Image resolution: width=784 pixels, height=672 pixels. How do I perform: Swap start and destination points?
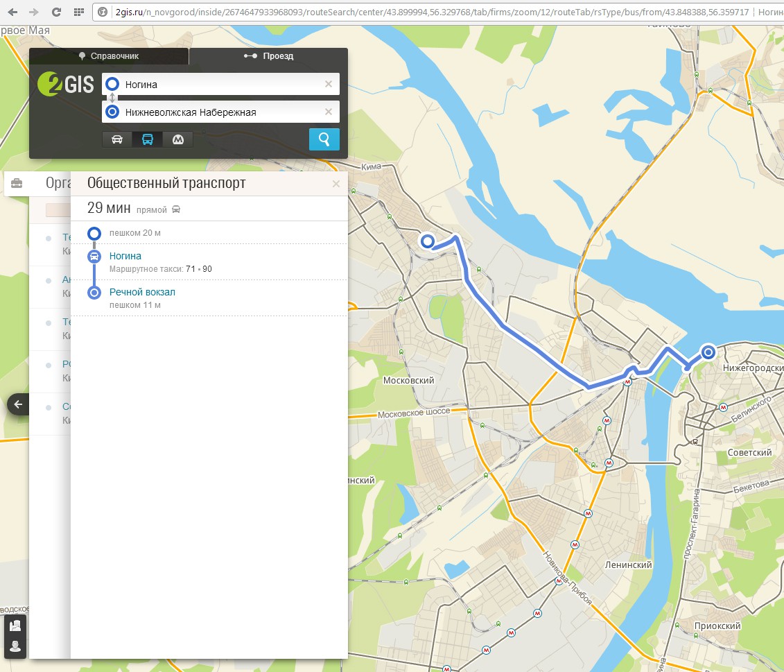(112, 98)
